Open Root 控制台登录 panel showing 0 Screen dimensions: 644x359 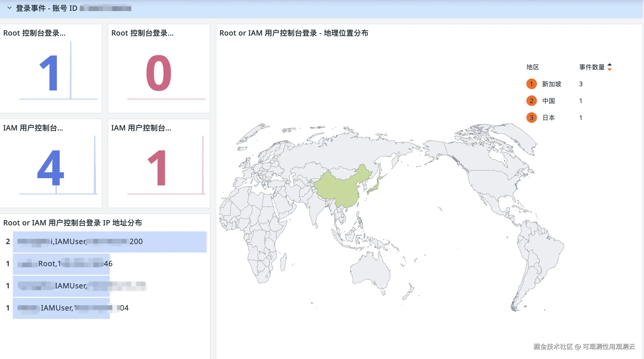coord(158,72)
